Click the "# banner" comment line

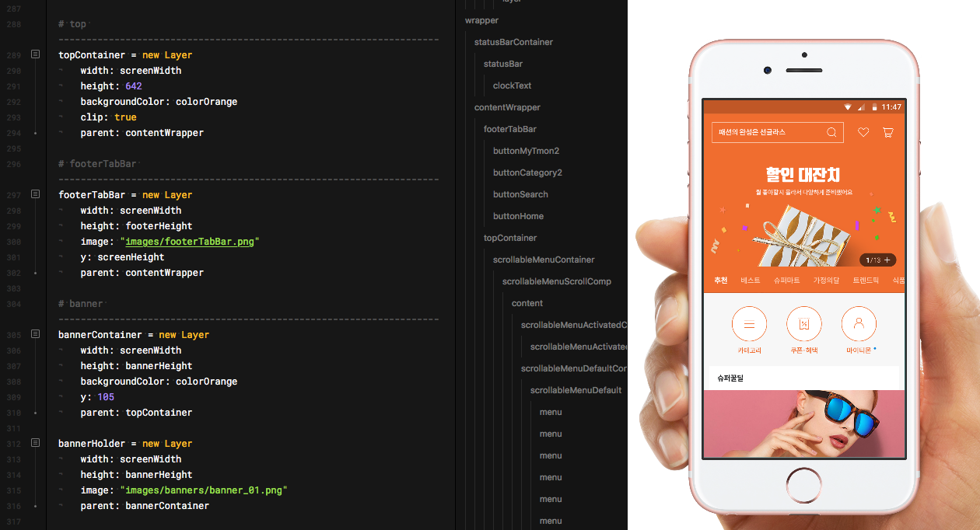point(81,304)
